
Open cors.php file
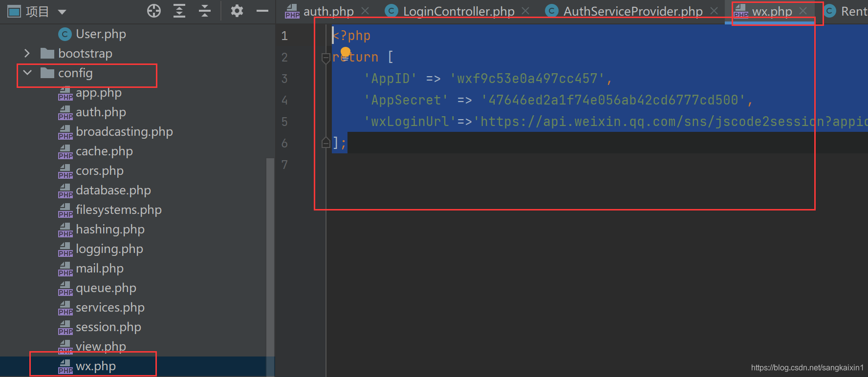click(x=99, y=171)
